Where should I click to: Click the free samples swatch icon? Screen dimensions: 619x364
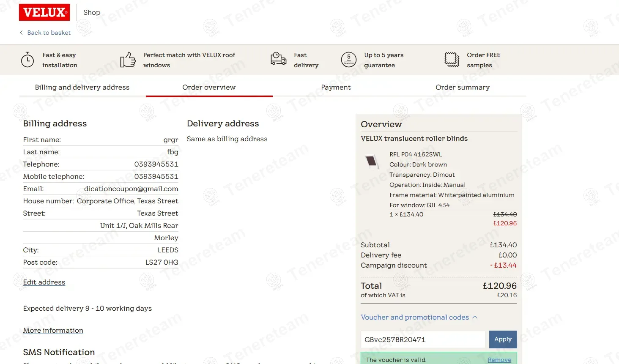(x=452, y=60)
